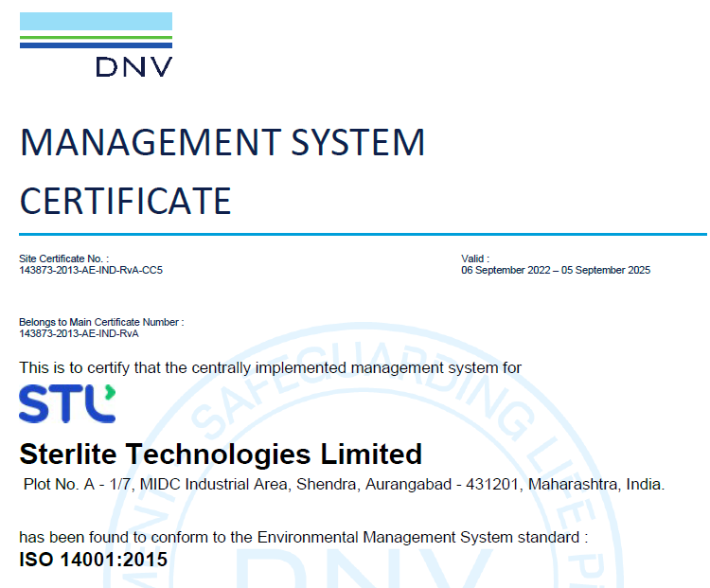Select certificate number 143873-2013-AE-IND-RvA-CC5
710x588 pixels.
point(91,271)
